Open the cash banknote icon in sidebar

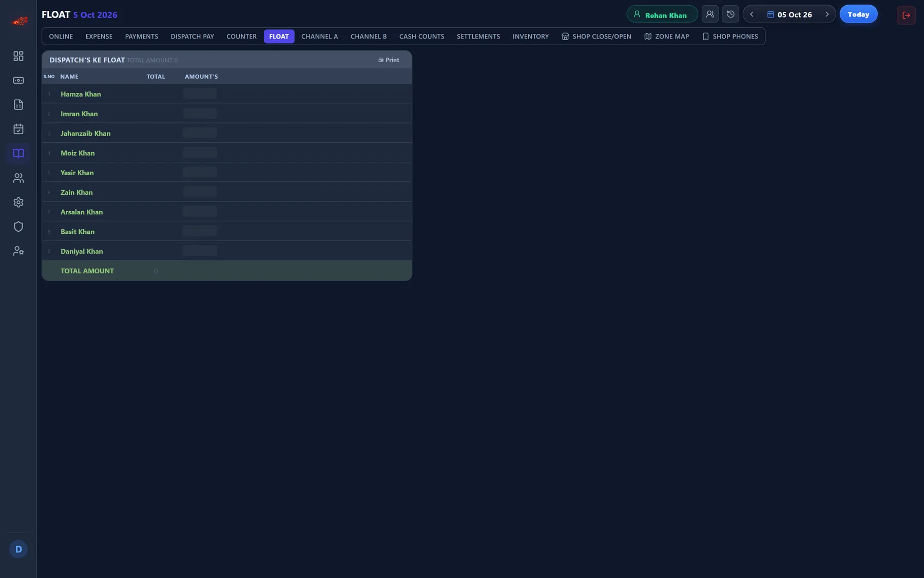pos(18,80)
